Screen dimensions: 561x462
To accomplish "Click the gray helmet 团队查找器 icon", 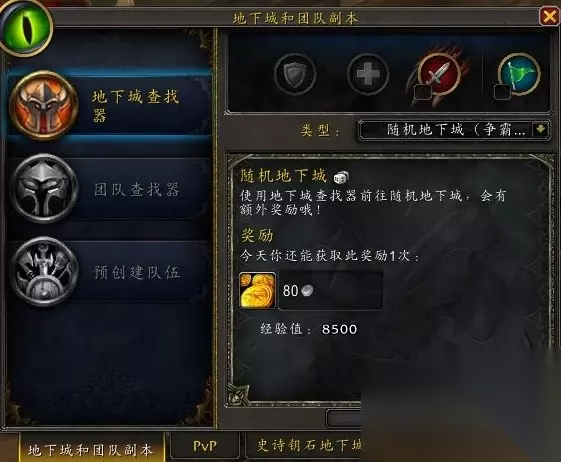I will click(x=43, y=189).
